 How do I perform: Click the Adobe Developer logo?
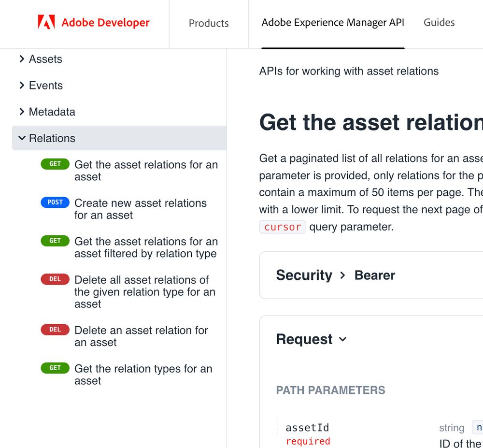93,22
